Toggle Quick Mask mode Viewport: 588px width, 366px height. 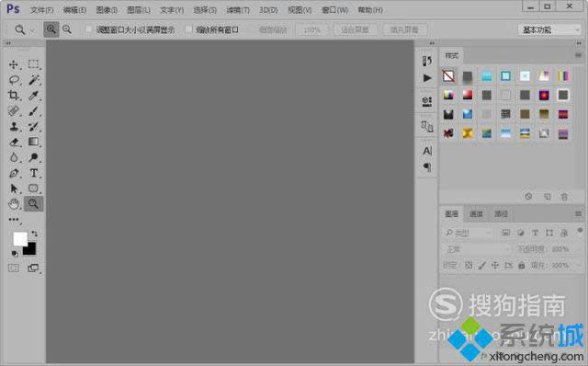click(x=14, y=268)
